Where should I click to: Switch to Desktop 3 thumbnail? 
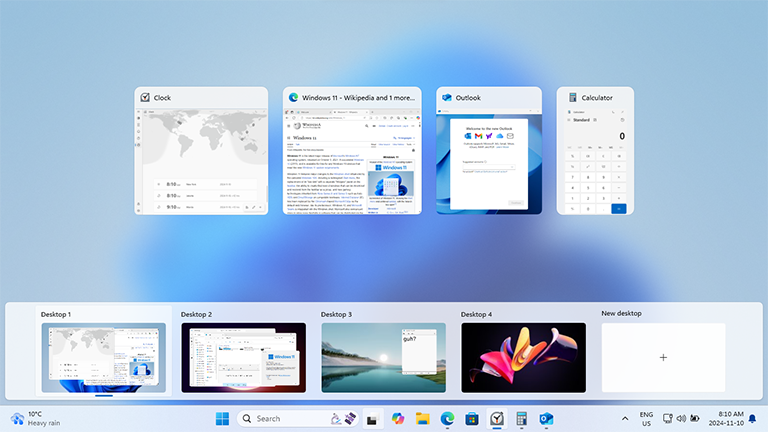click(383, 357)
